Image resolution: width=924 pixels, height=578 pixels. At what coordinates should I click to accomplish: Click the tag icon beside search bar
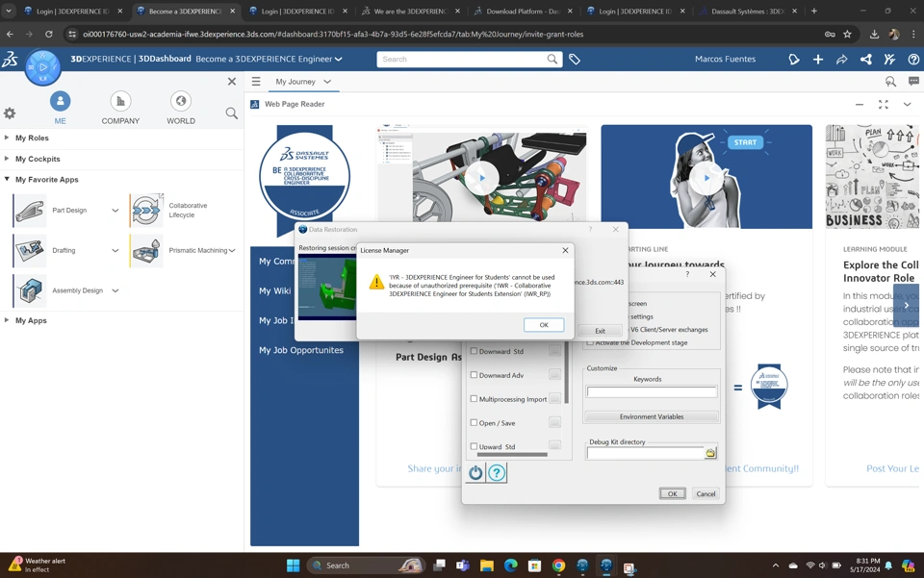pyautogui.click(x=575, y=59)
